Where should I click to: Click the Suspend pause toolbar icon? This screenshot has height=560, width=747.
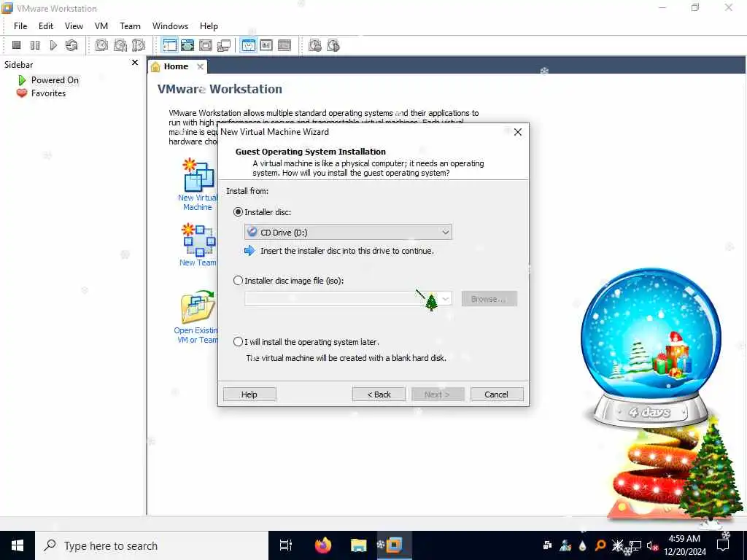coord(35,45)
